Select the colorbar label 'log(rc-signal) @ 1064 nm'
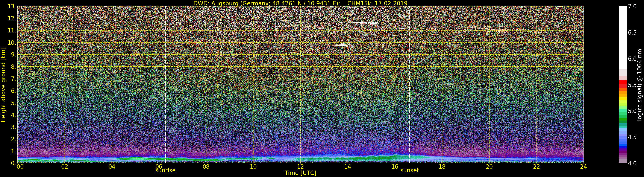 639,85
